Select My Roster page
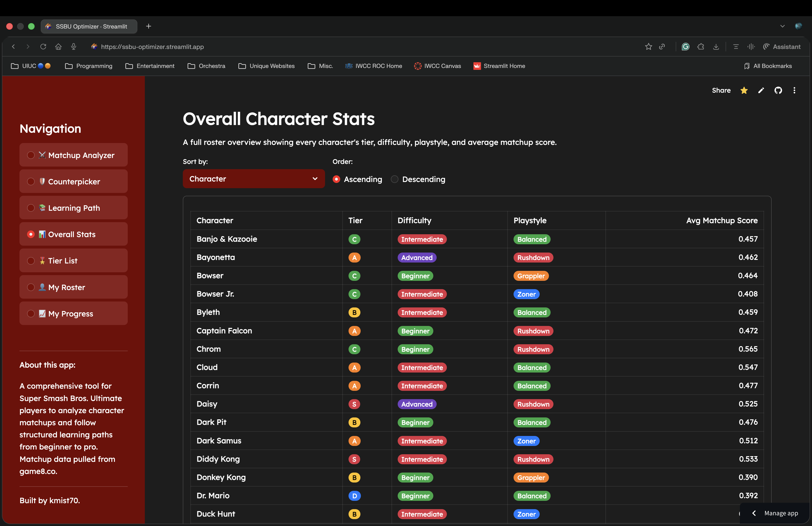This screenshot has width=812, height=526. tap(73, 287)
